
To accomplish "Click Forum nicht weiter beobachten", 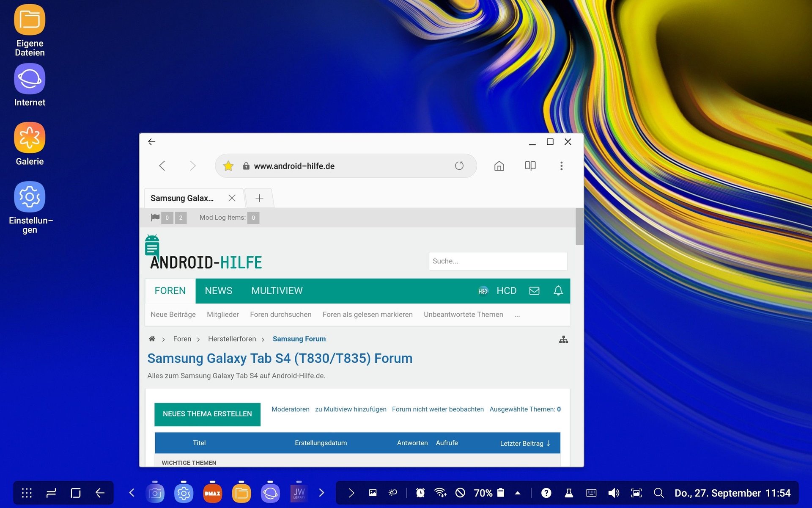I will pyautogui.click(x=438, y=409).
